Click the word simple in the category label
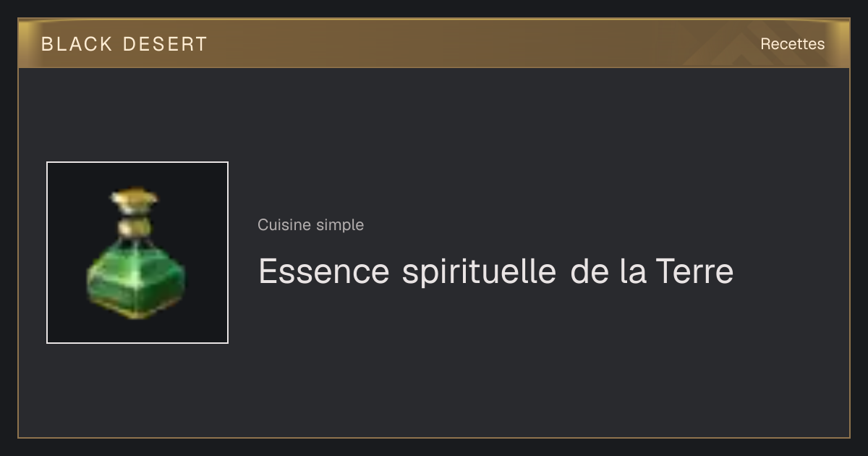Image resolution: width=868 pixels, height=456 pixels. 339,226
